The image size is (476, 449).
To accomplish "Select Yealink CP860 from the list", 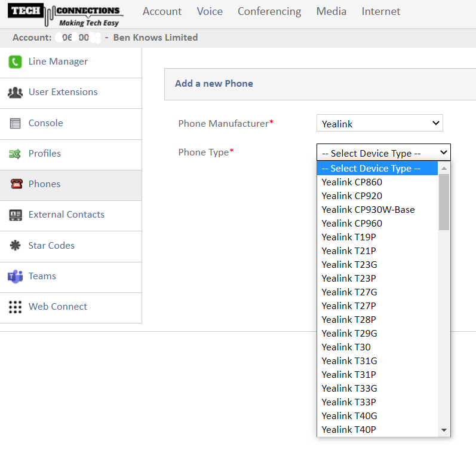I will (x=377, y=182).
